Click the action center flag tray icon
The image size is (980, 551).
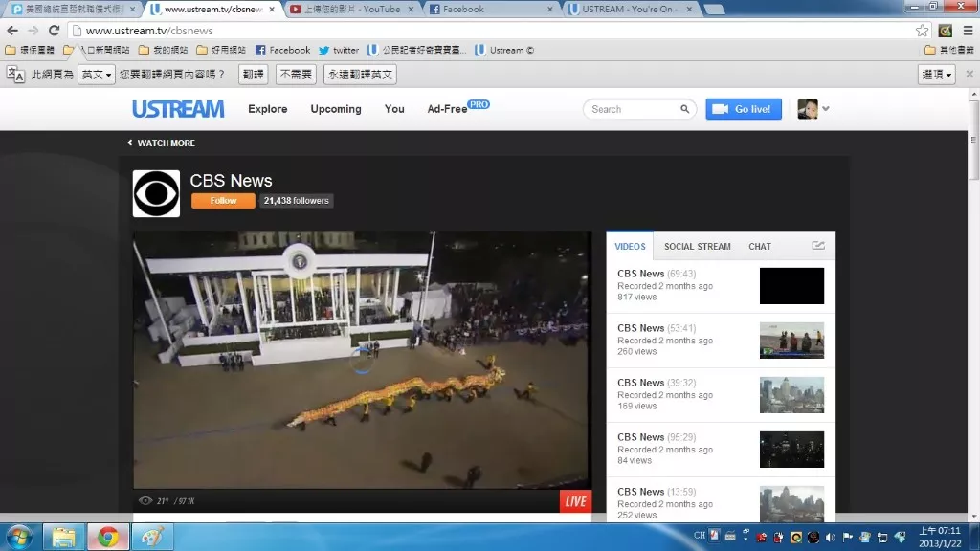coord(848,537)
